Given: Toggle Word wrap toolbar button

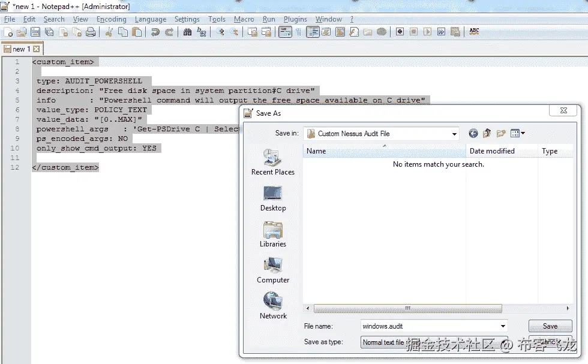Looking at the screenshot, I should (285, 32).
